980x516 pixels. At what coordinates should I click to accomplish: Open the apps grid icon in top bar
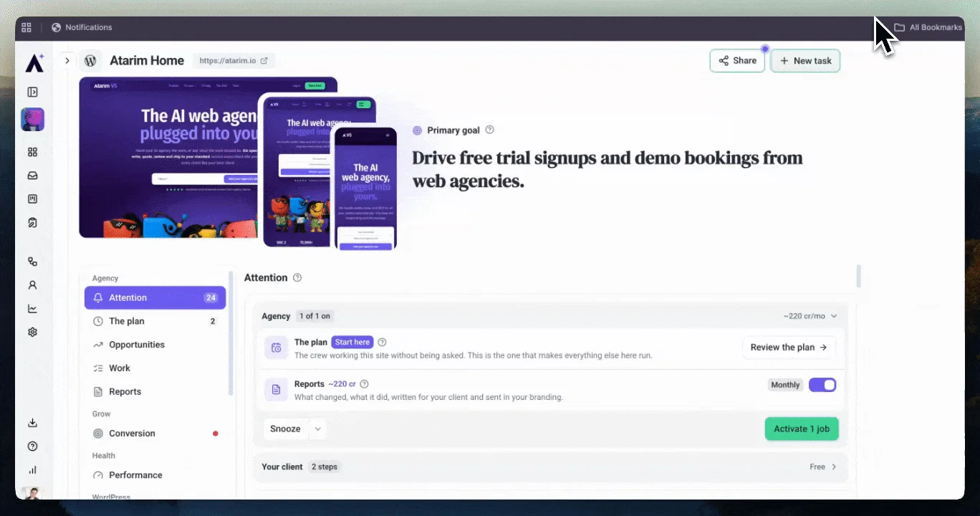27,27
